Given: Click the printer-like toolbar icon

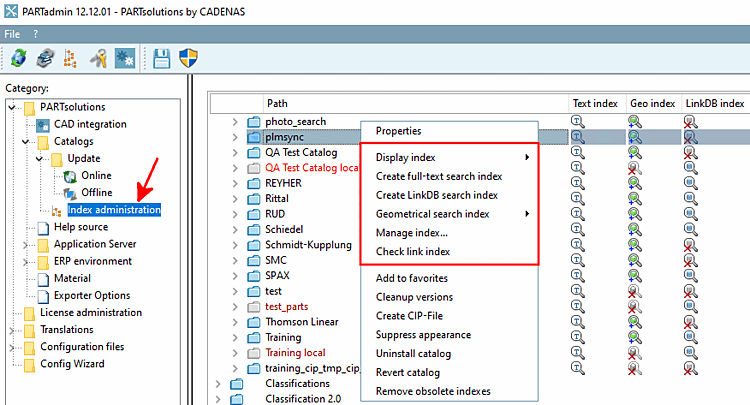Looking at the screenshot, I should click(45, 58).
